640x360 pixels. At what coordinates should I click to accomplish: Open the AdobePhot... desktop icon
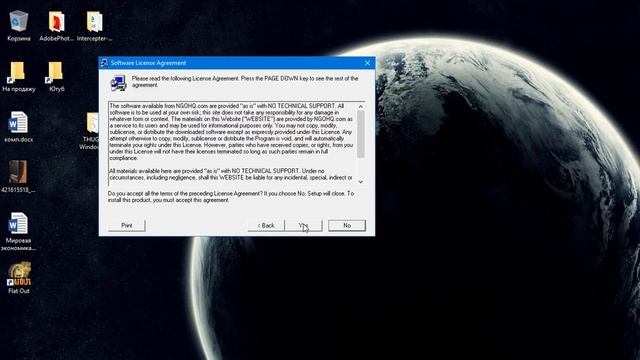click(56, 25)
